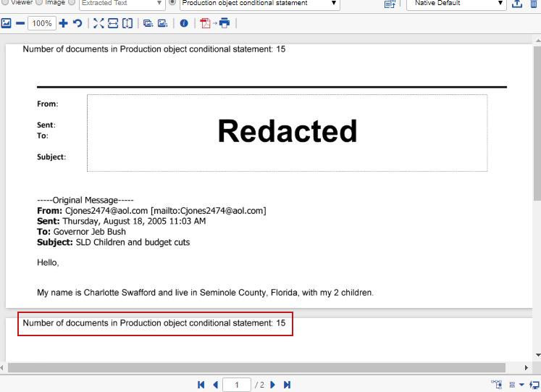Viewport: 541px width, 392px height.
Task: Click first page 'Number of documents' header text
Action: click(x=154, y=49)
